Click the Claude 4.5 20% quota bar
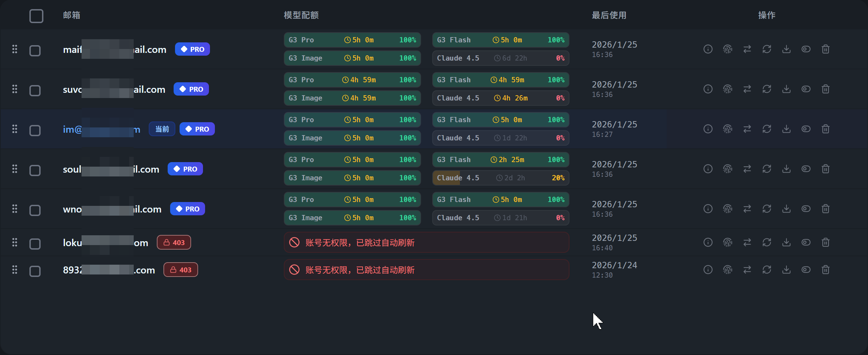868x355 pixels. click(x=501, y=178)
